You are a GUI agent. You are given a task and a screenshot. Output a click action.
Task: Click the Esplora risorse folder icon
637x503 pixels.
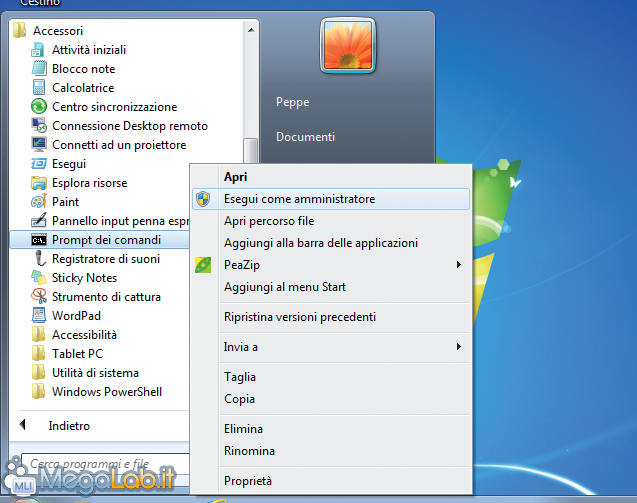[x=39, y=183]
